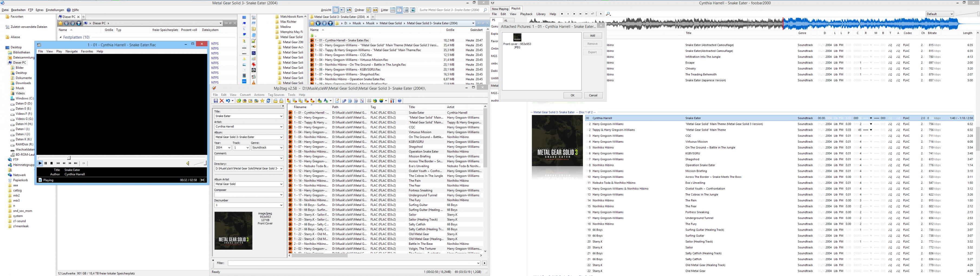The image size is (980, 276).
Task: Stop playback in the media player window
Action: [x=52, y=163]
